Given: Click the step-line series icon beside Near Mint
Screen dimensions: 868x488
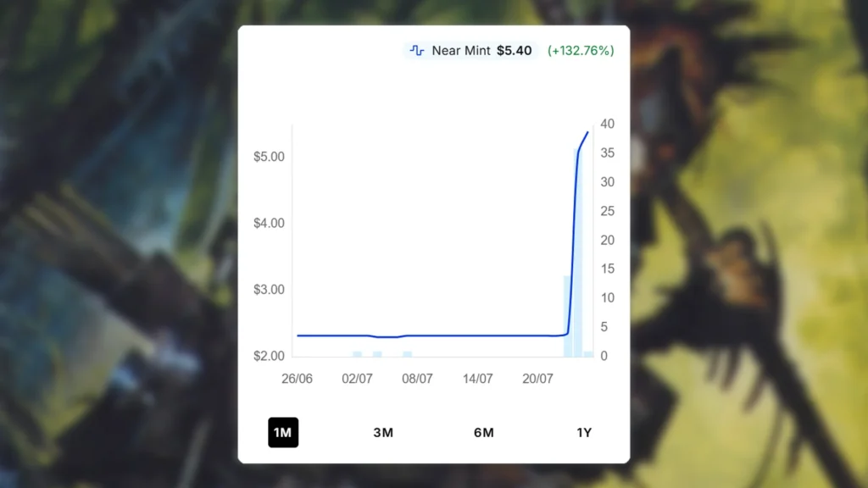Looking at the screenshot, I should (x=416, y=51).
